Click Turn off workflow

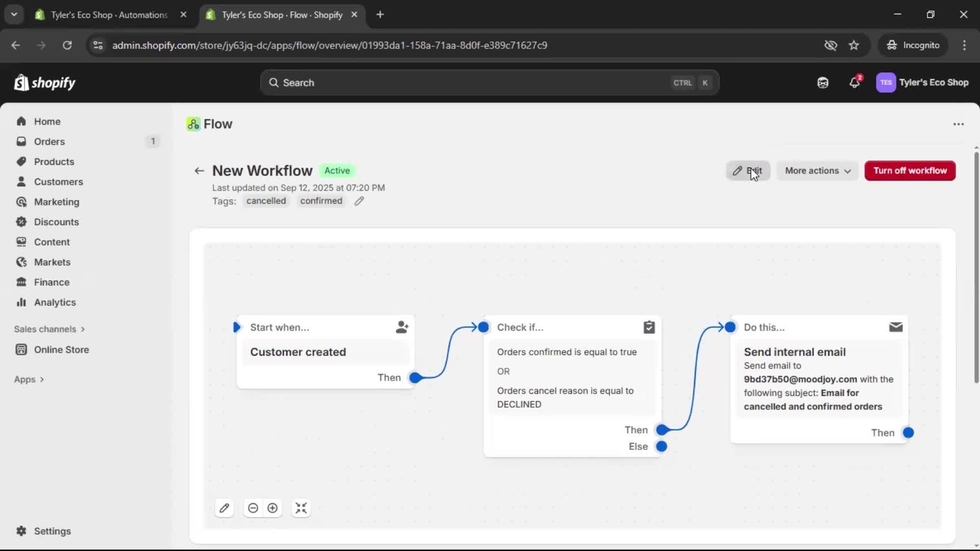coord(910,170)
